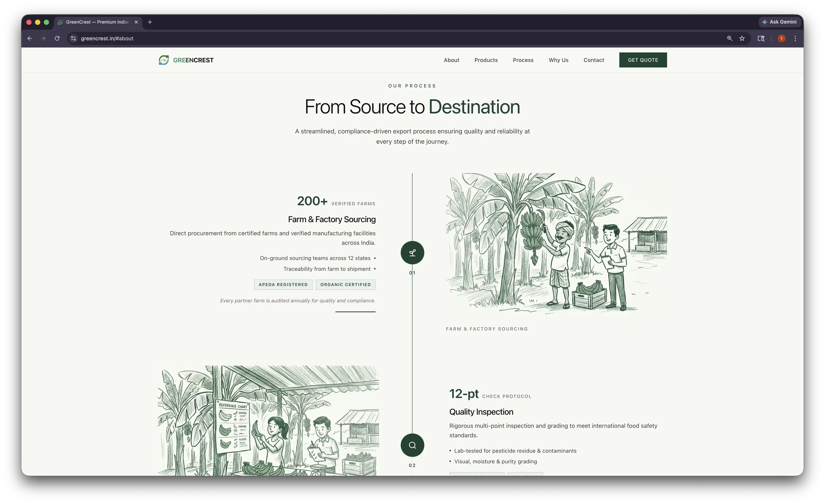Select the GreenCrest — Premium Indian tab
This screenshot has width=825, height=504.
point(98,22)
